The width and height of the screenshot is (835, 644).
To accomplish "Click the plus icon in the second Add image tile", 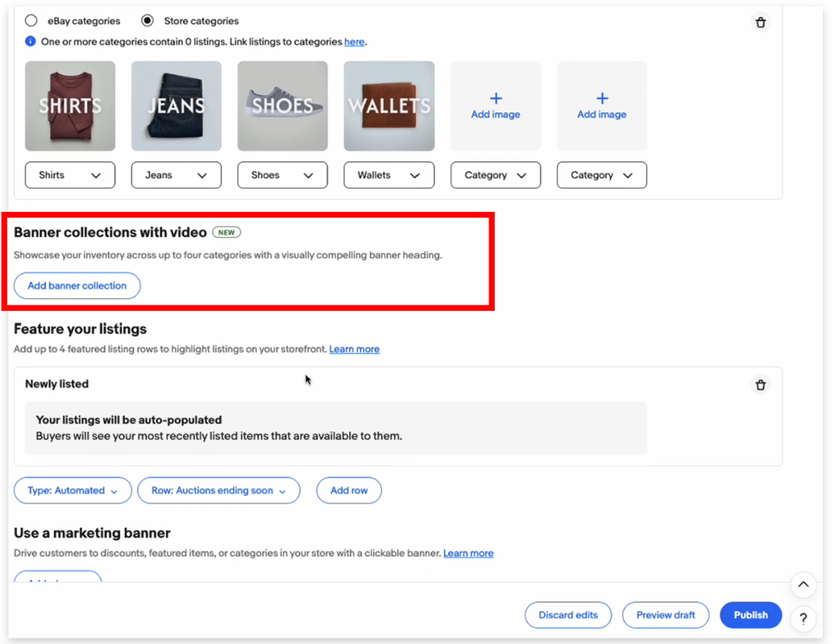I will (602, 98).
